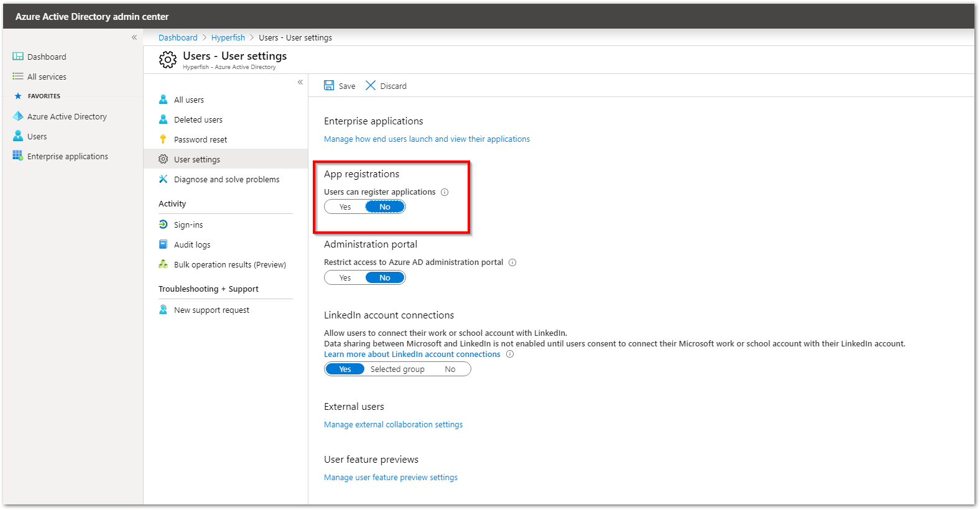This screenshot has width=980, height=510.
Task: Choose Selected group for LinkedIn connections
Action: (397, 369)
